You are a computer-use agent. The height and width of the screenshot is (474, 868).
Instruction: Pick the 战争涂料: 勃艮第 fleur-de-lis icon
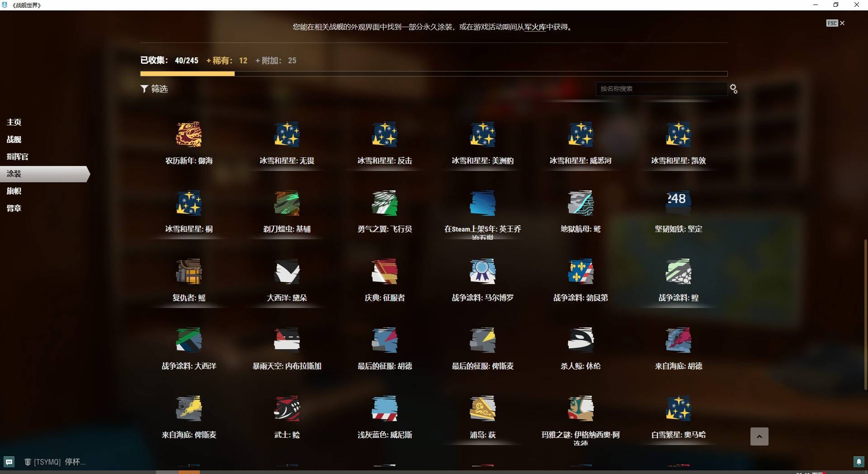580,271
